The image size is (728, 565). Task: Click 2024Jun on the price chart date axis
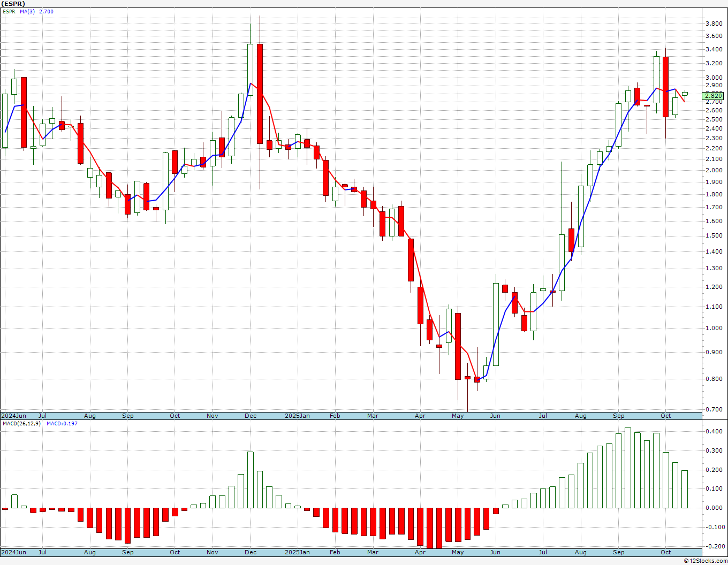coord(13,416)
